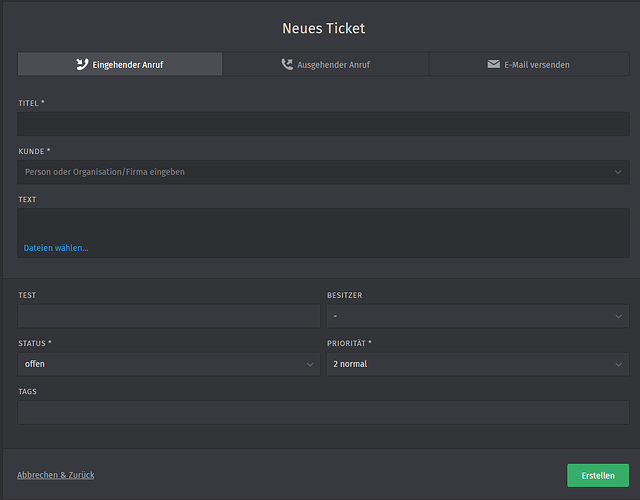This screenshot has height=500, width=640.
Task: Click the Priorität field chevron arrow
Action: tap(618, 364)
